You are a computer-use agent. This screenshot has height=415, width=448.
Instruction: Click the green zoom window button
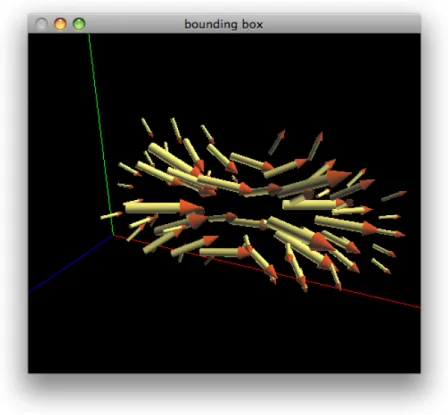(x=79, y=24)
